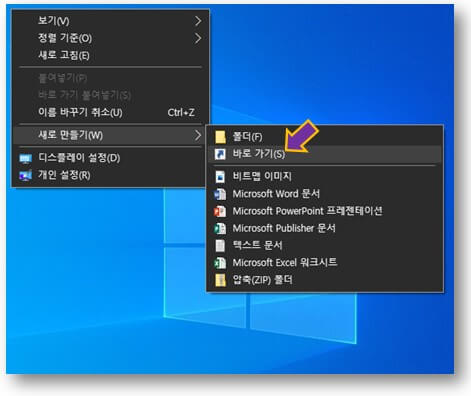Select 압축(ZIP) 폴더 entry
The width and height of the screenshot is (471, 396).
(325, 280)
